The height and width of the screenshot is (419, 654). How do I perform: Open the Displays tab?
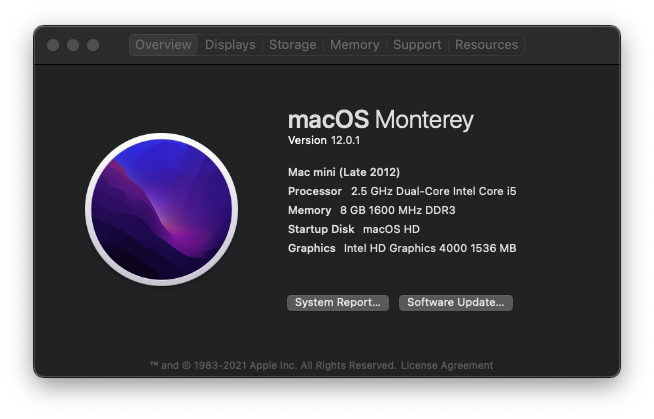(x=230, y=45)
